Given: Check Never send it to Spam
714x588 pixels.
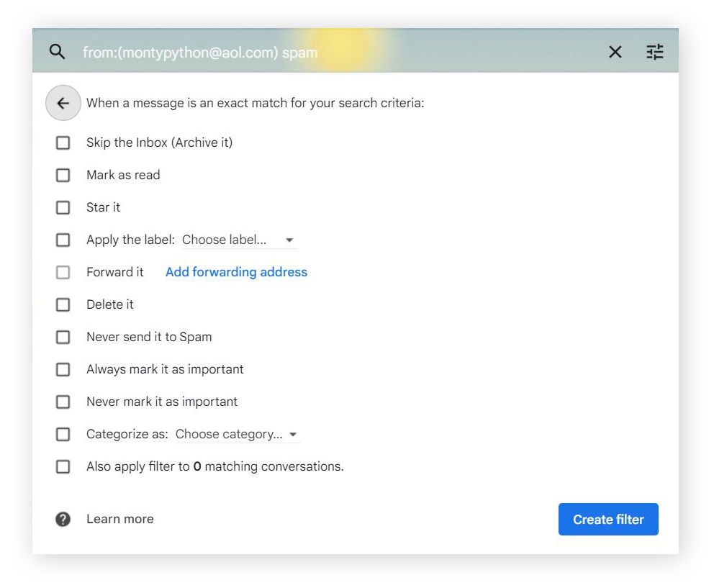Looking at the screenshot, I should tap(63, 337).
